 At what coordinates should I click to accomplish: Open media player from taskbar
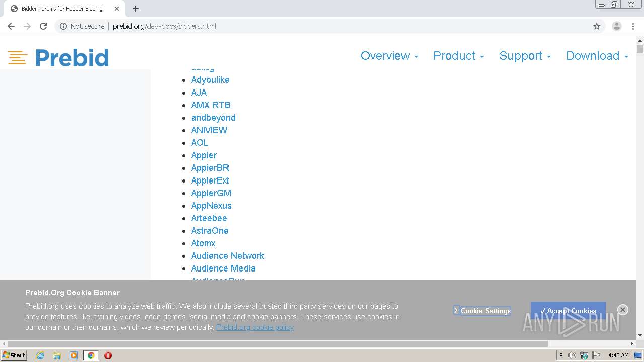point(74,355)
